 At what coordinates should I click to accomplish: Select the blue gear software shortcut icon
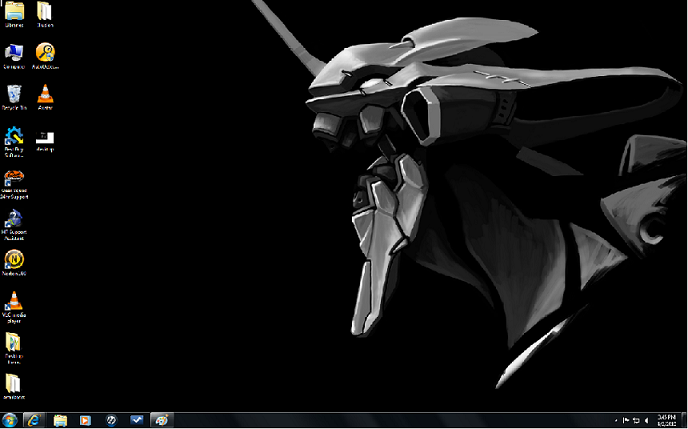(x=14, y=142)
